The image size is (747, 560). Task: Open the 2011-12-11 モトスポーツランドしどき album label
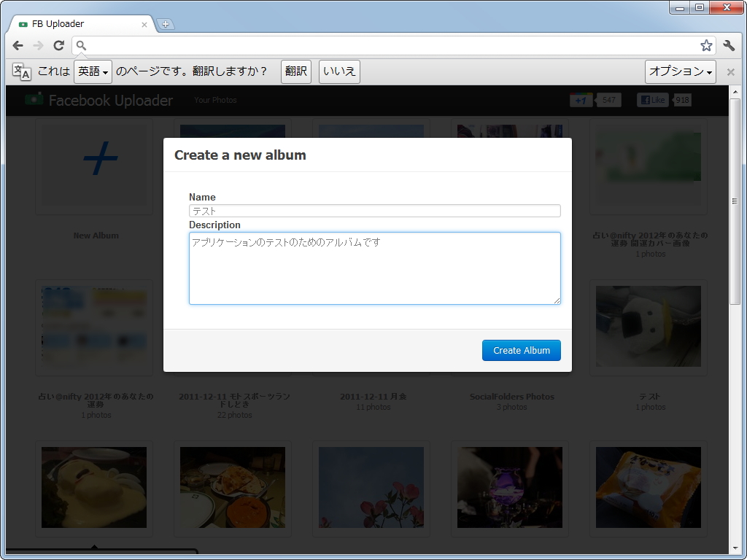click(x=234, y=400)
